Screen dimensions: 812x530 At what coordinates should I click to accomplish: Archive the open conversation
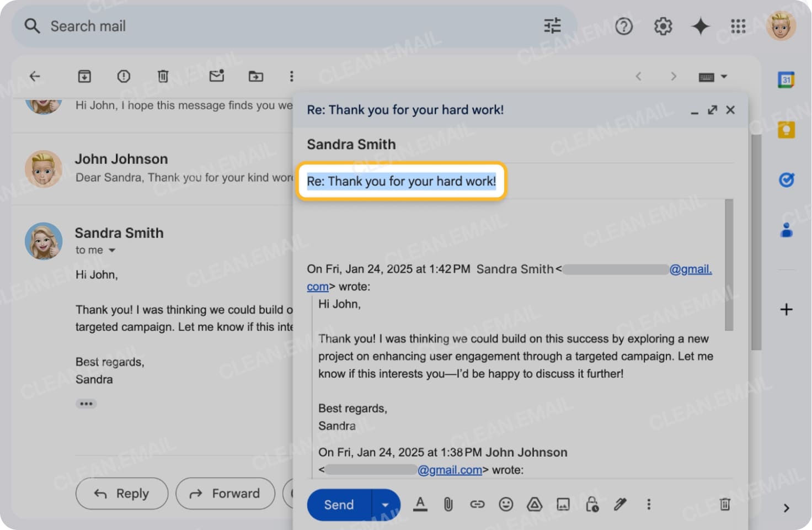pyautogui.click(x=84, y=76)
